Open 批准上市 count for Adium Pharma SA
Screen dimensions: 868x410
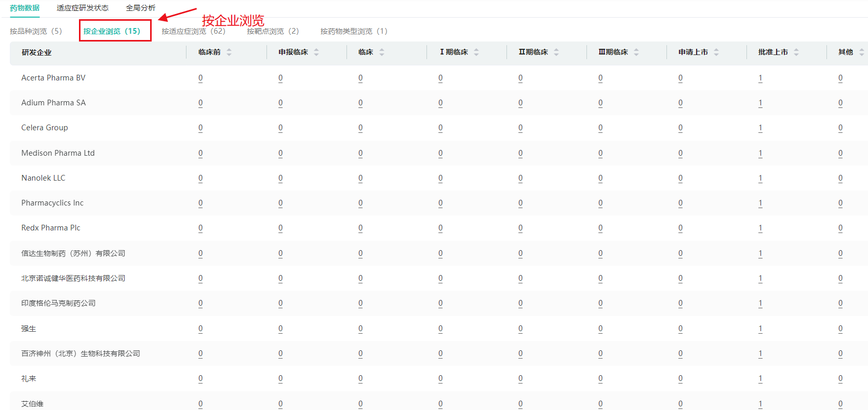click(760, 103)
